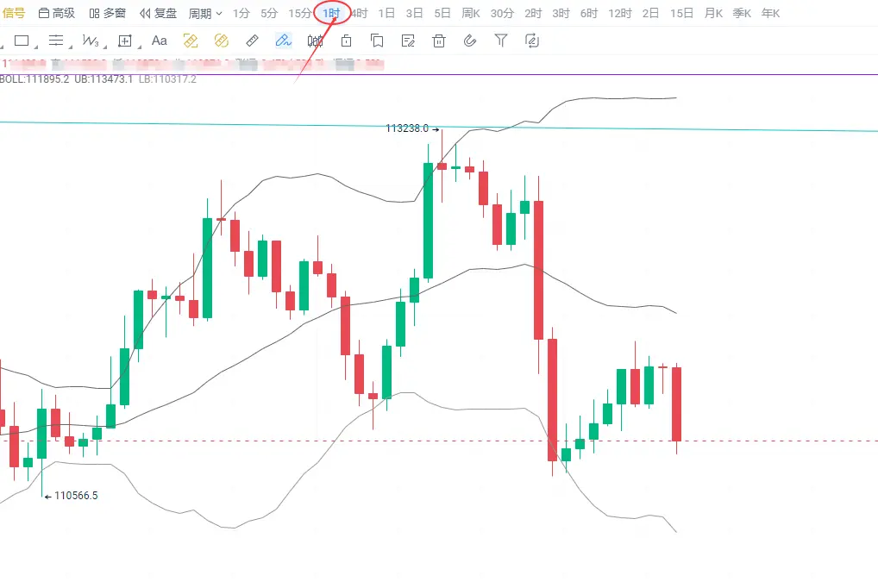Click the tall green candle near 113238.0
Viewport: 878px width, 588px height.
click(x=429, y=221)
